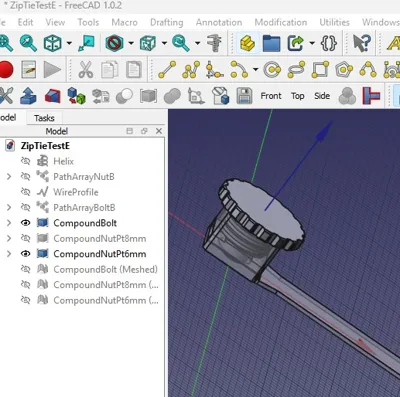Viewport: 400px width, 397px height.
Task: Click the zoom-to-selection magnifier icon
Action: coord(28,43)
